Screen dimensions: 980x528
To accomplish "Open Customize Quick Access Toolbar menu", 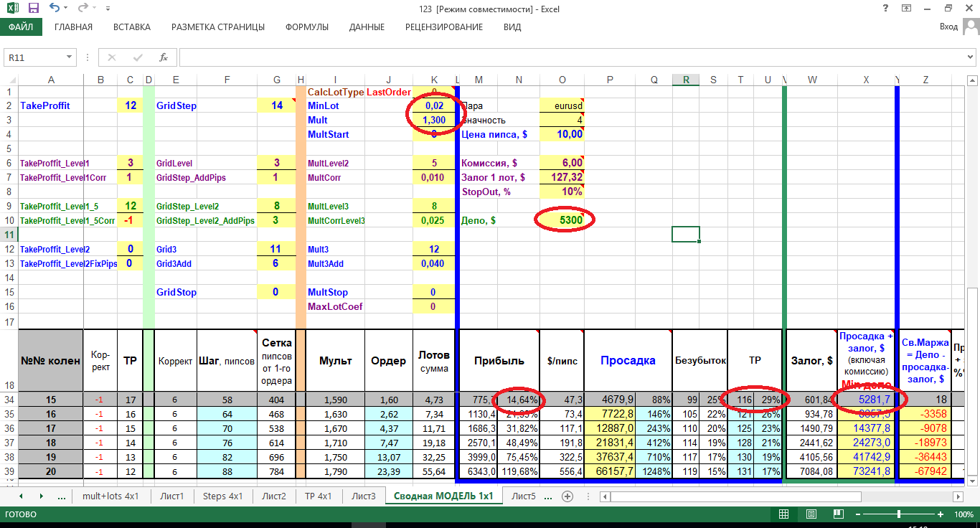I will 108,9.
